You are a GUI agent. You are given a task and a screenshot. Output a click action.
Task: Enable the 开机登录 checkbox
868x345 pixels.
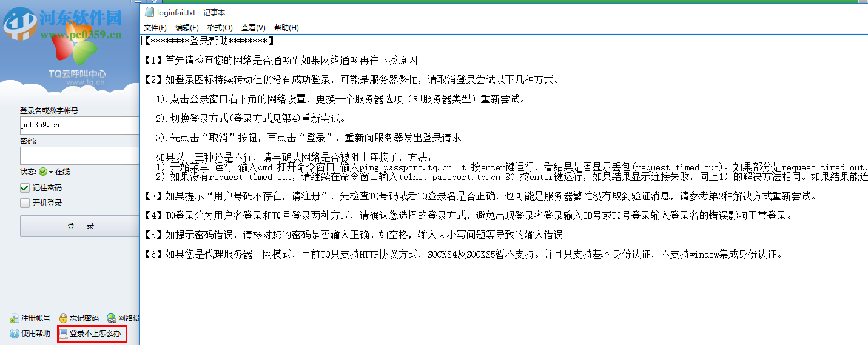point(25,203)
